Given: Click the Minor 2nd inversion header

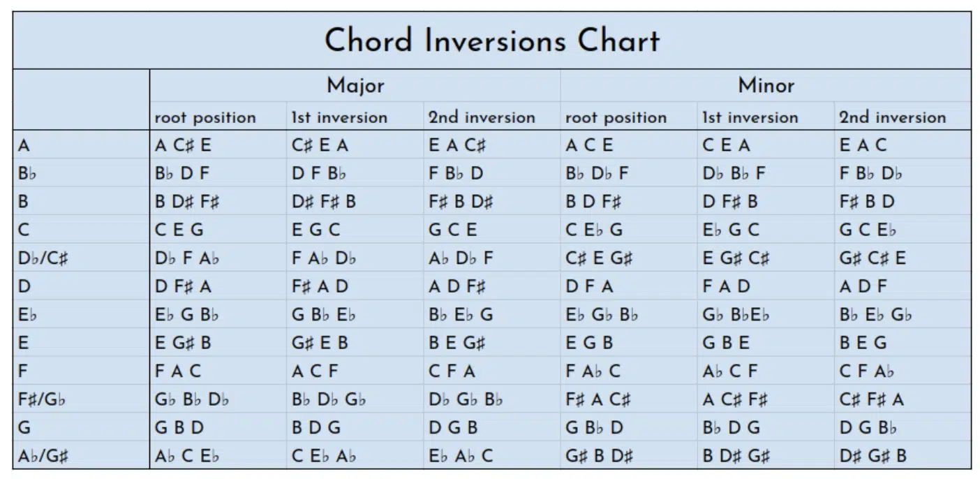Looking at the screenshot, I should [892, 117].
